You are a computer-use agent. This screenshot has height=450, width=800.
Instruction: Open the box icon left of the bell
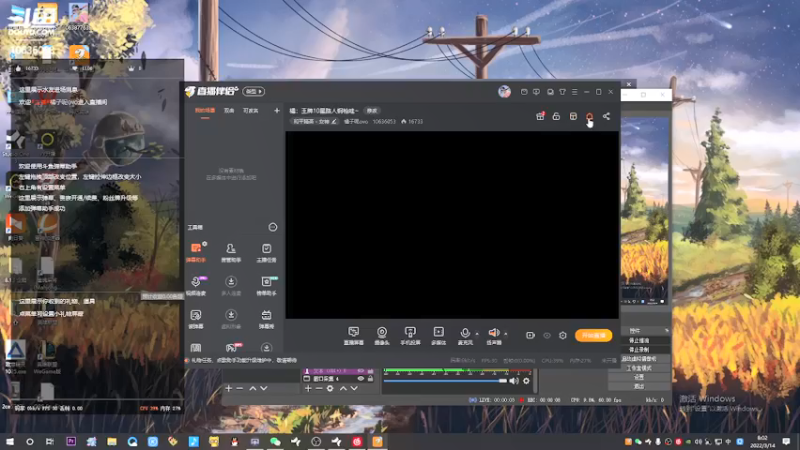[573, 116]
